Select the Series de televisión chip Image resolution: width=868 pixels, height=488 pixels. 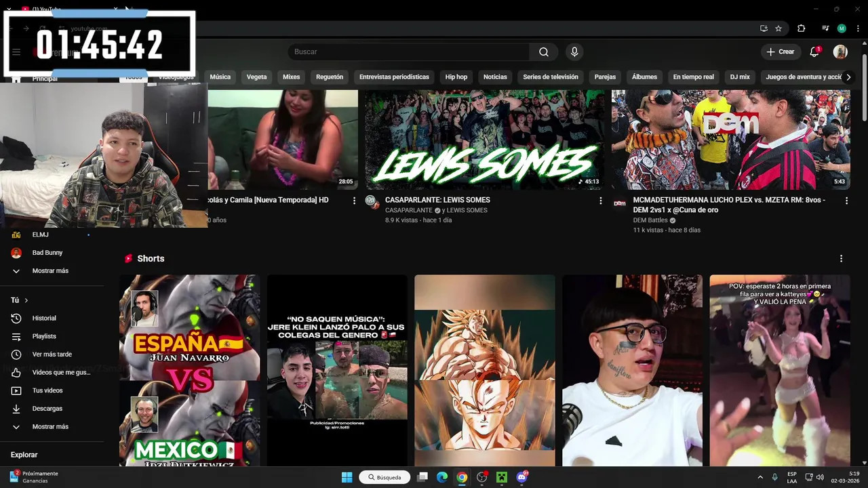coord(551,77)
